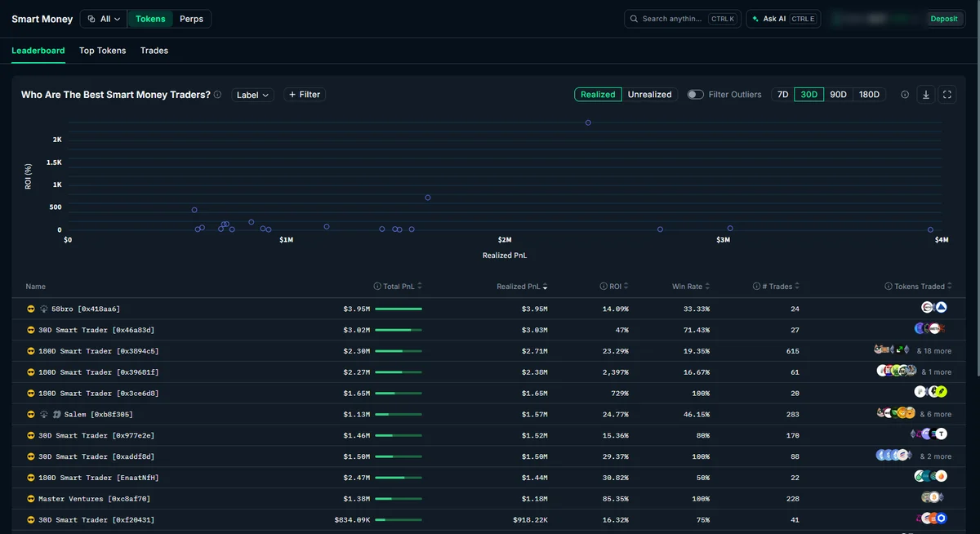
Task: Set timeframe to 30D
Action: [808, 95]
